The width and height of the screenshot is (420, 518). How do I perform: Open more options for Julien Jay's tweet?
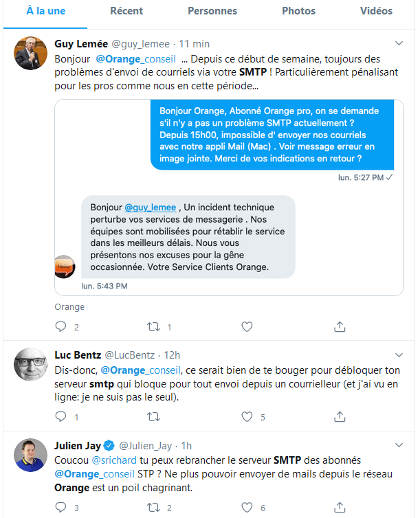coord(399,445)
